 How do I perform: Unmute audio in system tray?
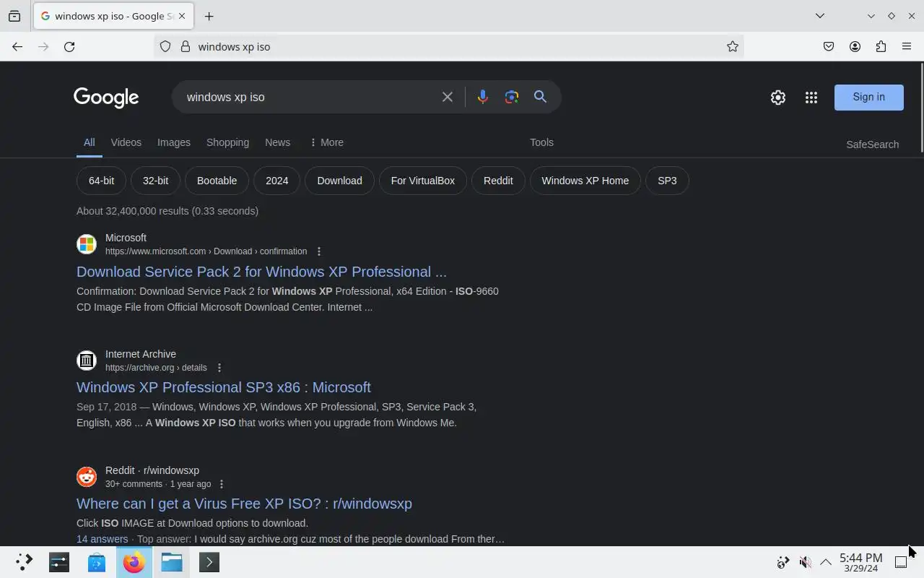[805, 562]
